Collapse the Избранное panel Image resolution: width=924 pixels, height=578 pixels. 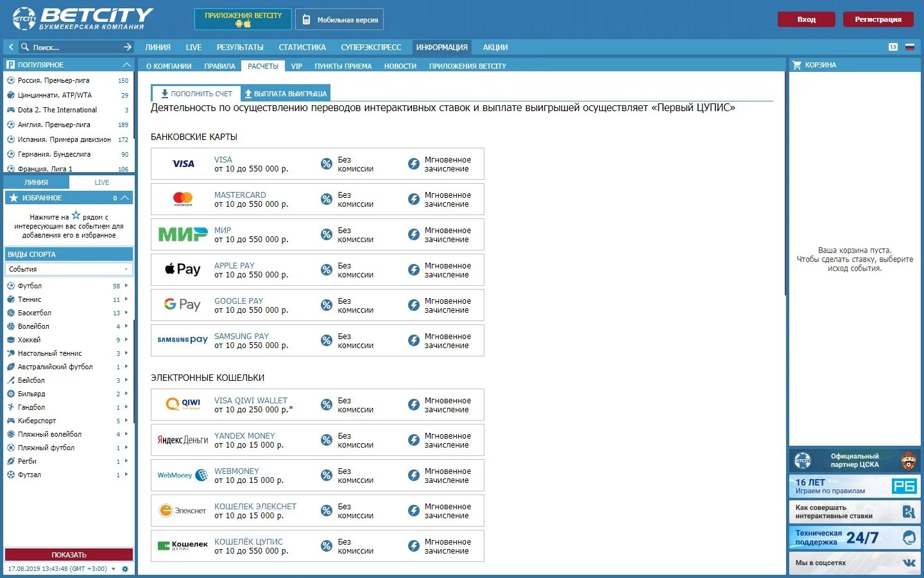(x=125, y=198)
